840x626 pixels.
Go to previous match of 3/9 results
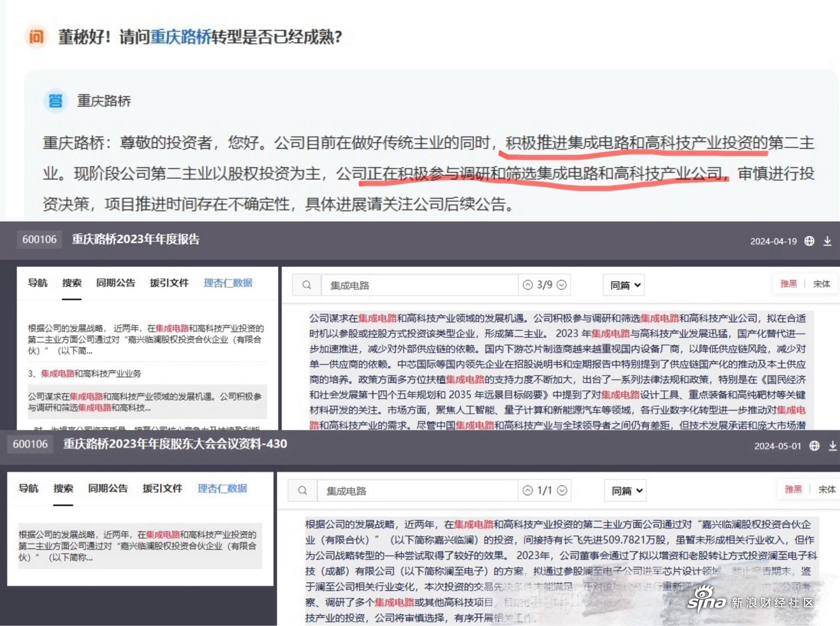528,285
